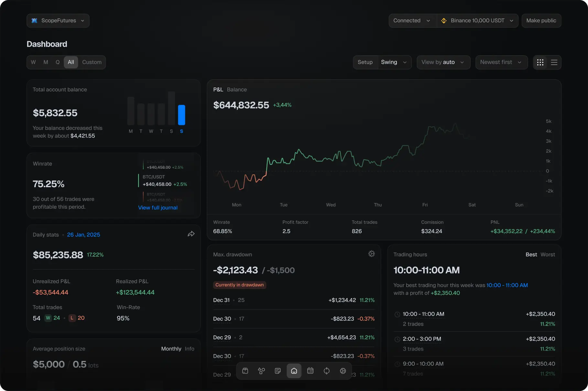Click the P&L line chart peak near Sat
This screenshot has height=391, width=588.
(455, 123)
